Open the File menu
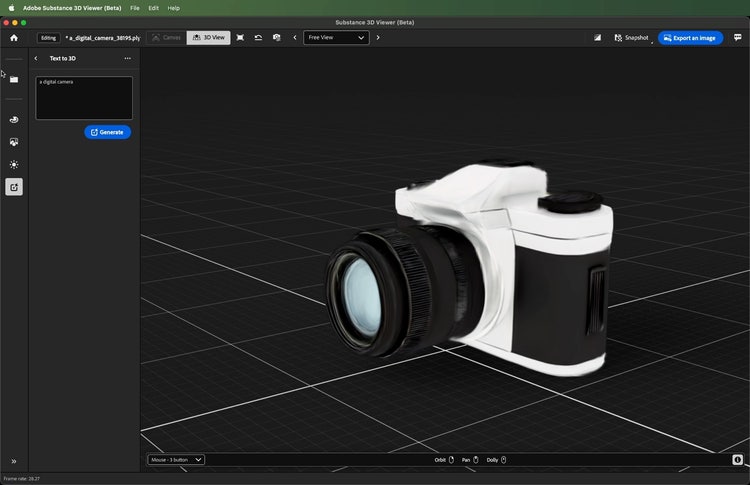 coord(135,8)
